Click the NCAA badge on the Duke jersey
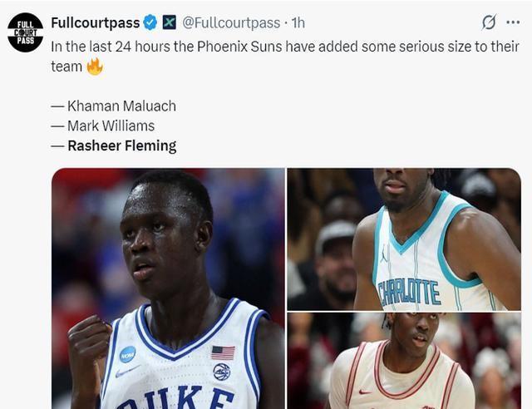Viewport: 532px width, 409px height. (x=127, y=354)
